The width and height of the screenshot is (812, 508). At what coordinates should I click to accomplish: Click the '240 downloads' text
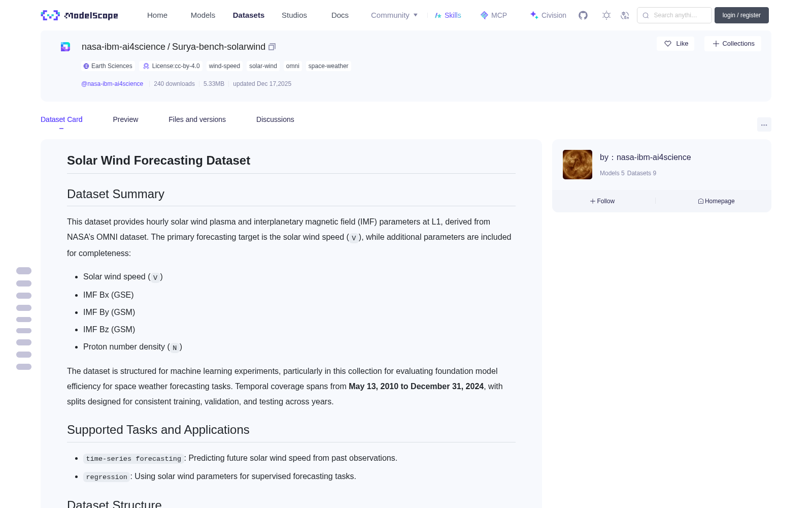pos(174,84)
